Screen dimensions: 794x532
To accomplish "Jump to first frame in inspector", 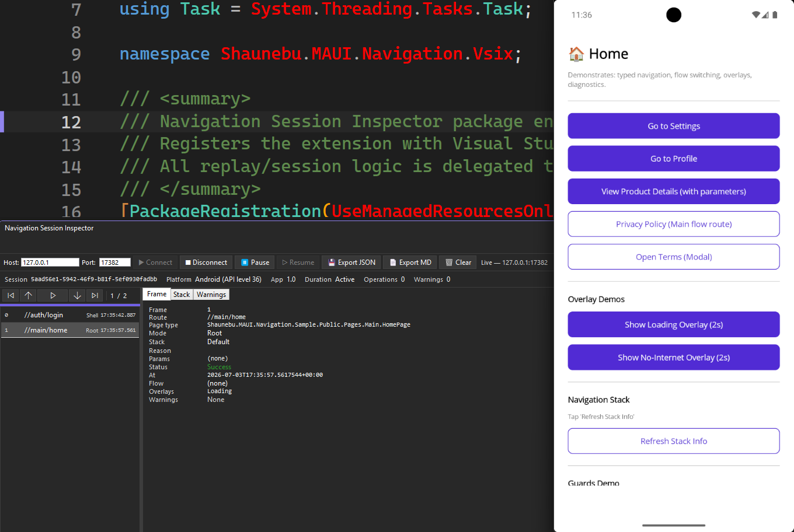I will [11, 296].
